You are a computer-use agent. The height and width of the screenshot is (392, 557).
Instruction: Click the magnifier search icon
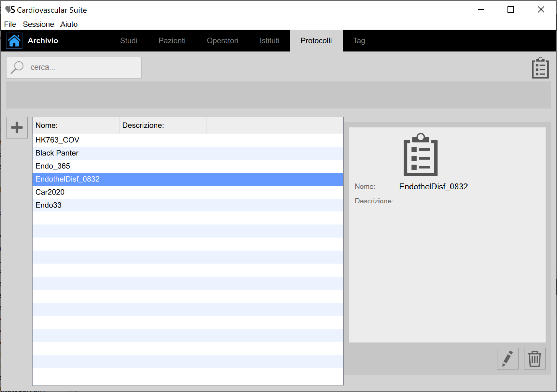point(17,68)
